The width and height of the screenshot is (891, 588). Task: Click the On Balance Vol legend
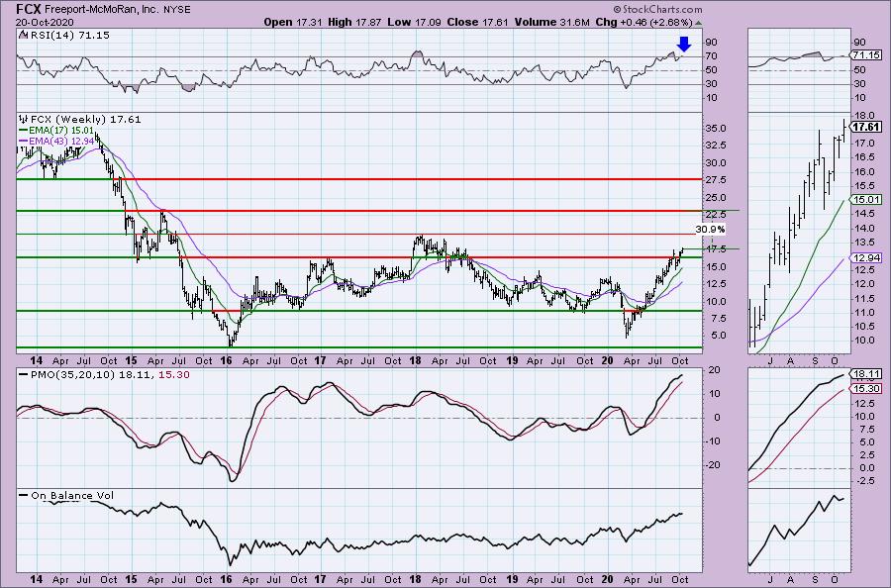coord(66,496)
